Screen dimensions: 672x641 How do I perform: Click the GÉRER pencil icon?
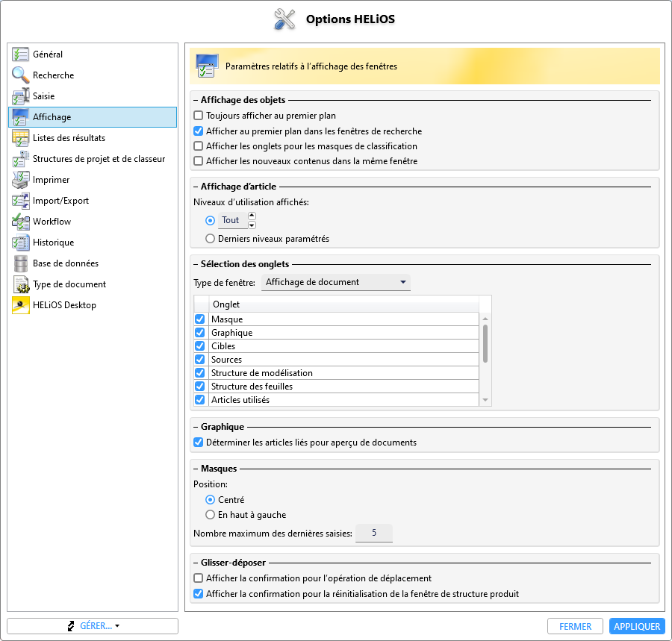pyautogui.click(x=72, y=626)
